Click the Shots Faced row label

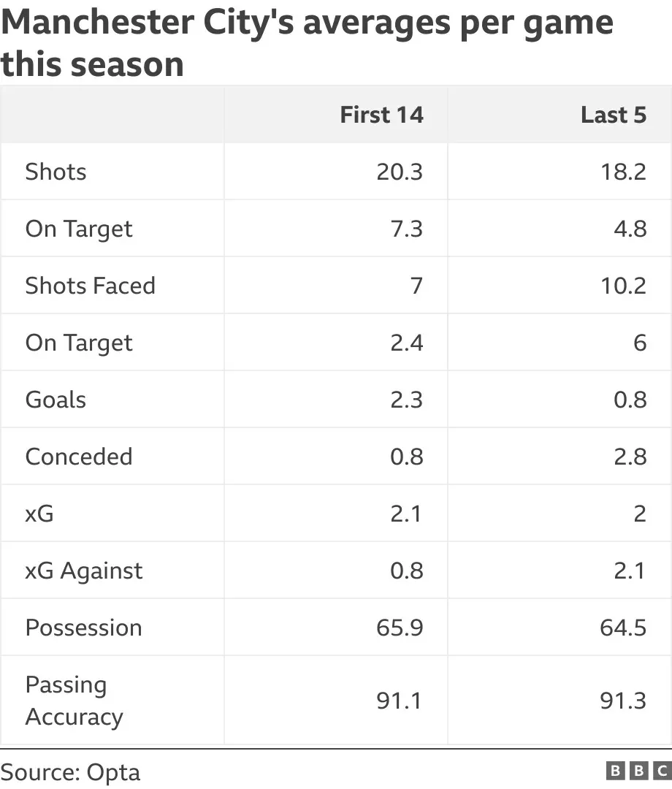(91, 286)
